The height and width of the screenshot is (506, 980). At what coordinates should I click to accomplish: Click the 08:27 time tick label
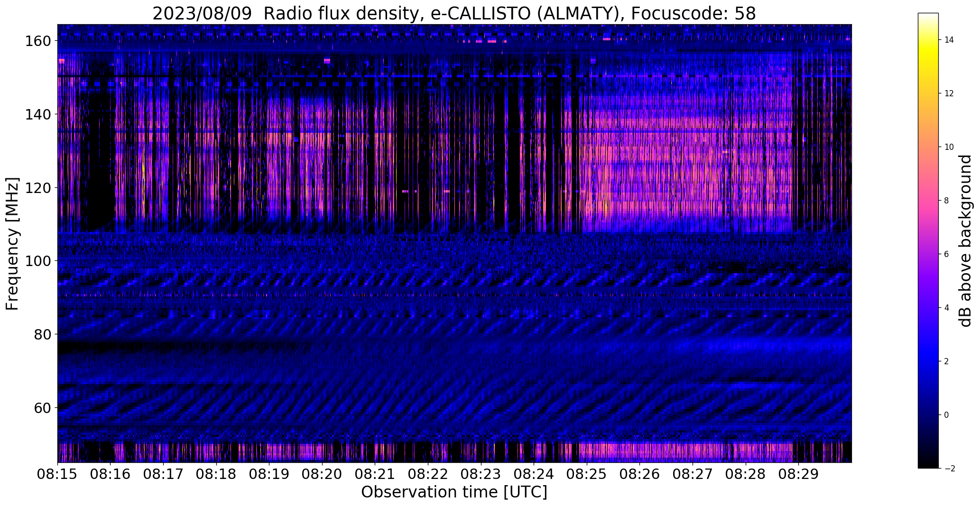693,474
